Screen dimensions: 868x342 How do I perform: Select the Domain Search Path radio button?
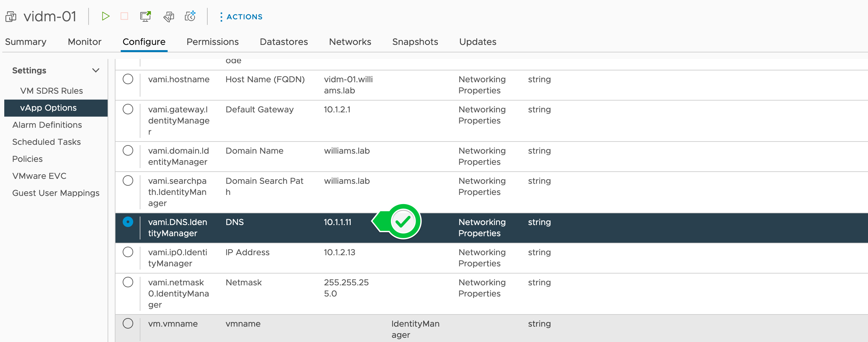tap(128, 181)
